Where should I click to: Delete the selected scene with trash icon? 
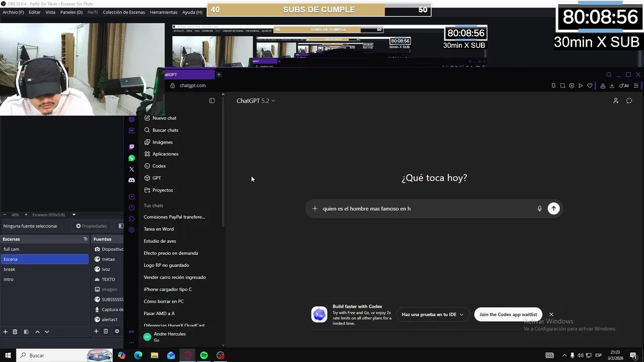coord(15,331)
